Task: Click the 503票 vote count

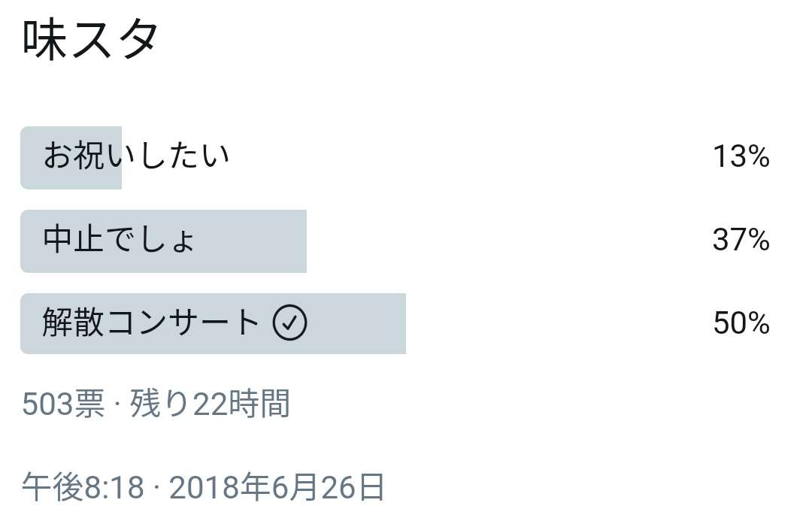Action: point(63,404)
